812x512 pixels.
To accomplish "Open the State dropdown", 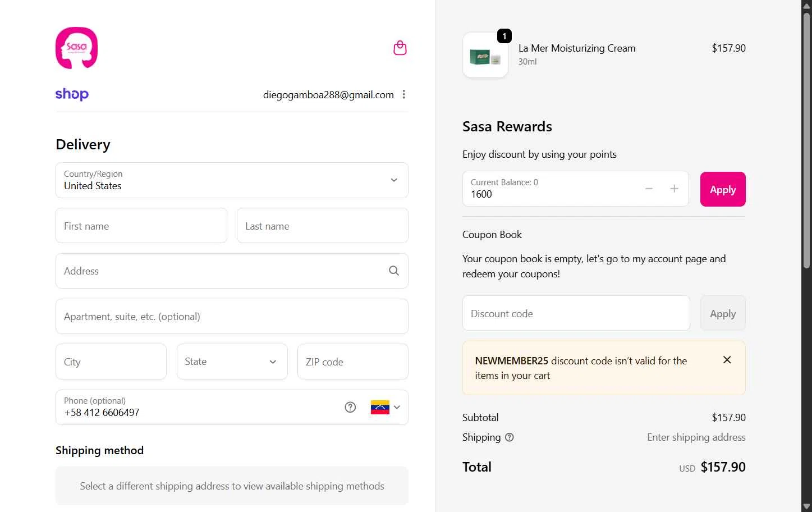I will click(x=232, y=362).
